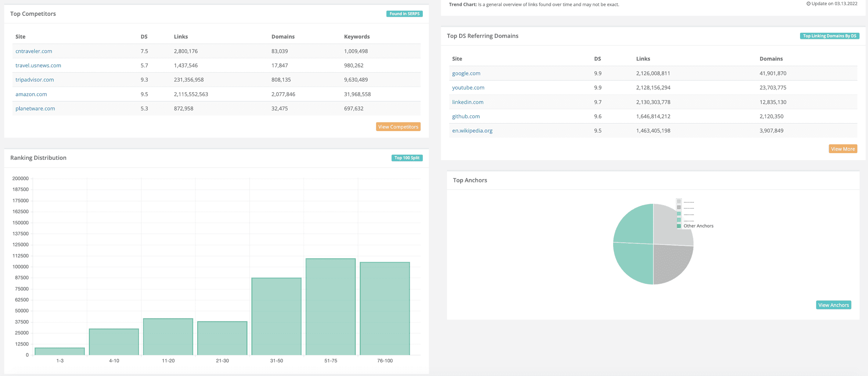The width and height of the screenshot is (868, 376).
Task: Click the Keywords column header in Top Competitors
Action: [357, 37]
